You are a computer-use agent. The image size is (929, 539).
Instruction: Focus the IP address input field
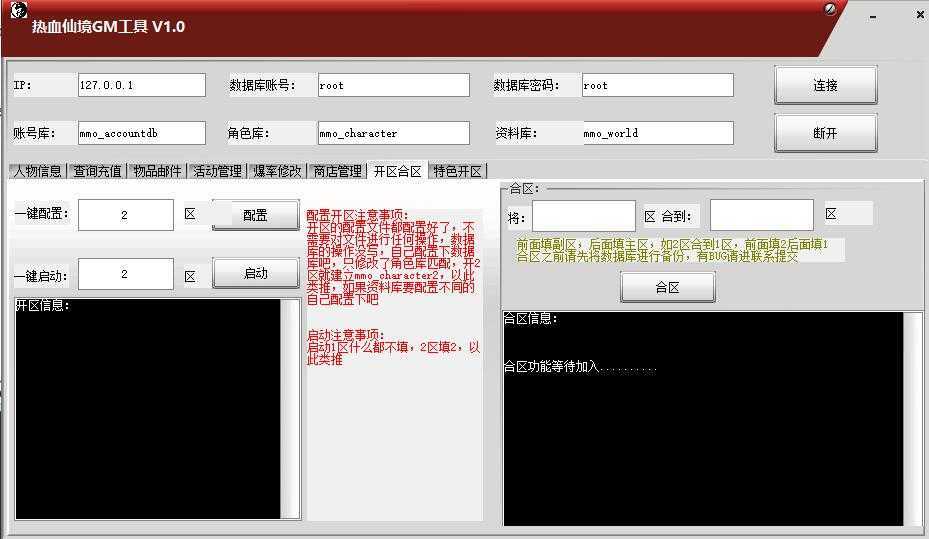[x=141, y=85]
